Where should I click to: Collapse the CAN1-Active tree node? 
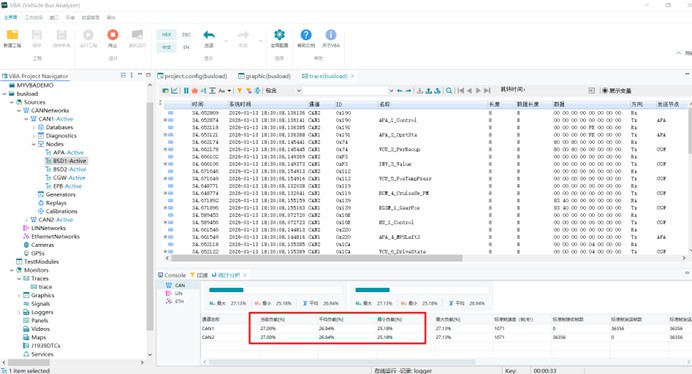[x=26, y=119]
